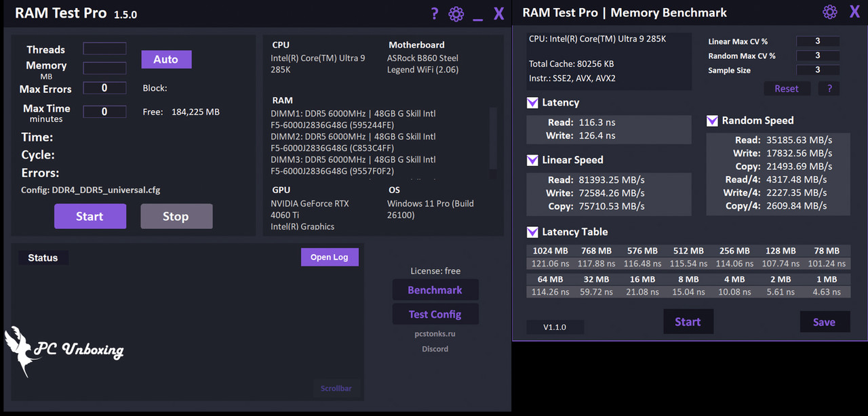This screenshot has height=416, width=868.
Task: Click Write/4 2227.35 MB/s value
Action: click(x=797, y=192)
